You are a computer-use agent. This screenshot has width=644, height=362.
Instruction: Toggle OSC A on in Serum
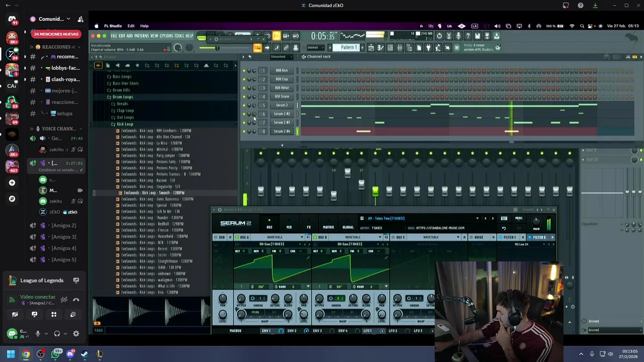click(x=236, y=237)
